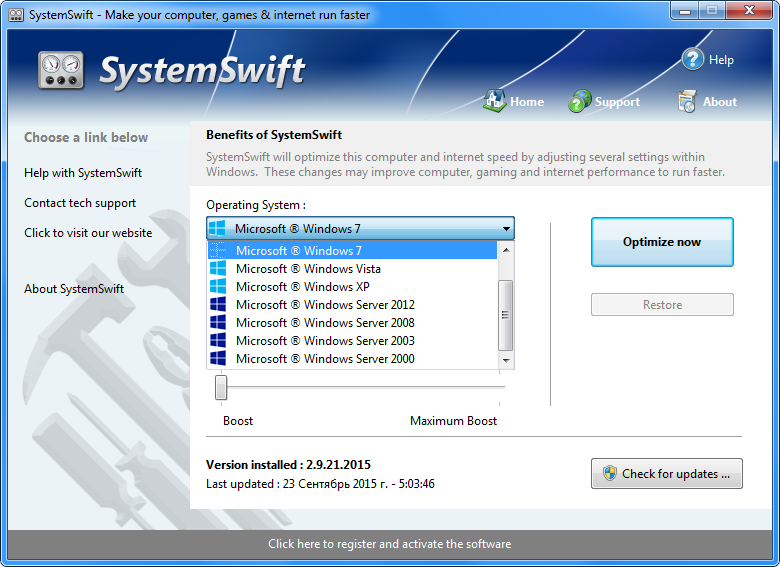Open Help with SystemSwift link
Screen dimensions: 780x567
point(83,173)
